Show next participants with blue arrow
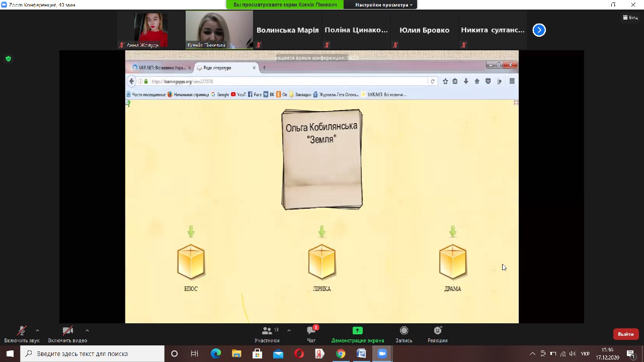Viewport: 644px width, 362px height. coord(539,30)
